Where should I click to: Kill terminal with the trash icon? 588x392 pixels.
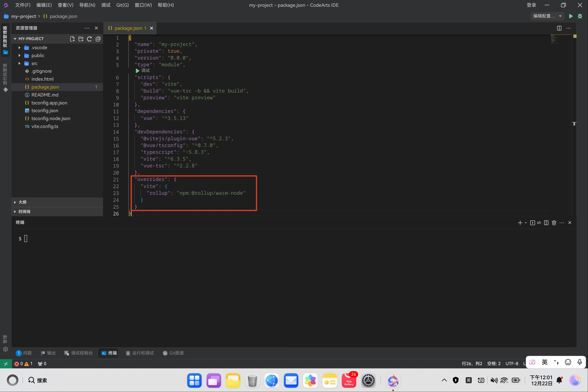click(x=554, y=222)
